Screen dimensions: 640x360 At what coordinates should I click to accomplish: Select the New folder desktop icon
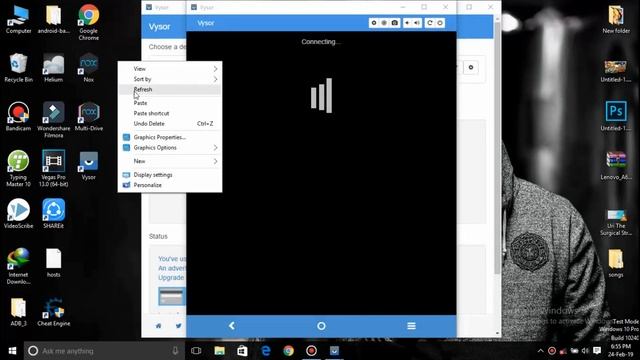click(616, 19)
